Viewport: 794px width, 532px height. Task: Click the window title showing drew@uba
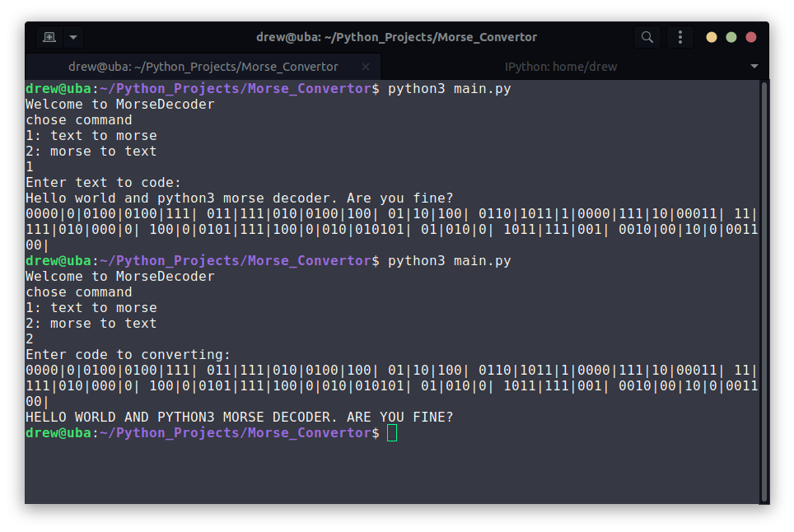[397, 36]
